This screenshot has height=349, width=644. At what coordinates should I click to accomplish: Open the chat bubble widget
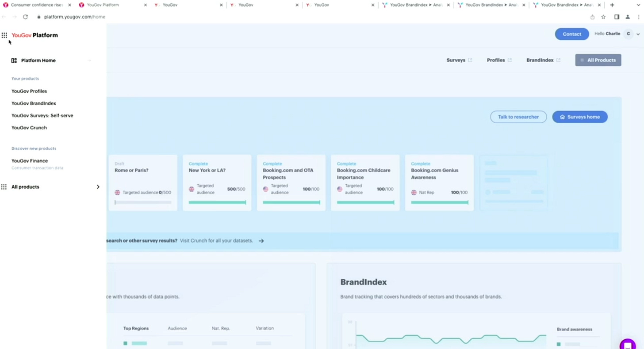coord(628,344)
